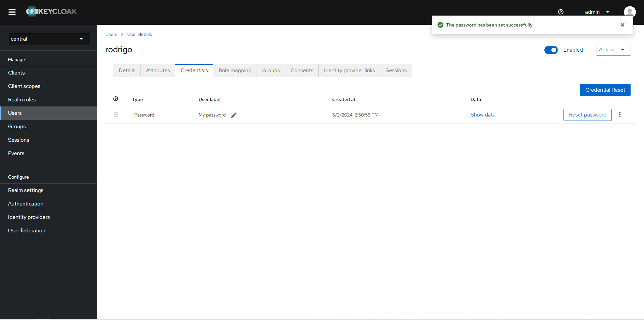Switch to the Details tab
Screen dimensions: 644x320
127,71
